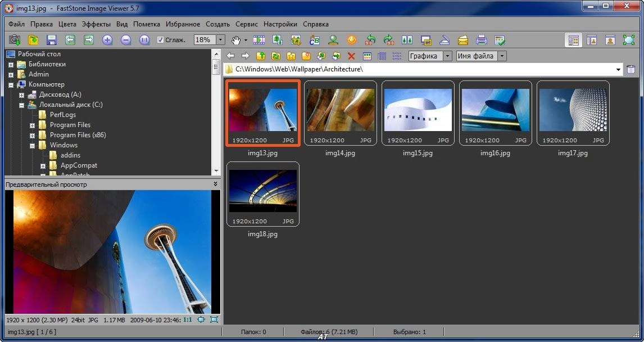The image size is (644, 342).
Task: Click the 1:1 actual size toolbar icon
Action: (144, 40)
